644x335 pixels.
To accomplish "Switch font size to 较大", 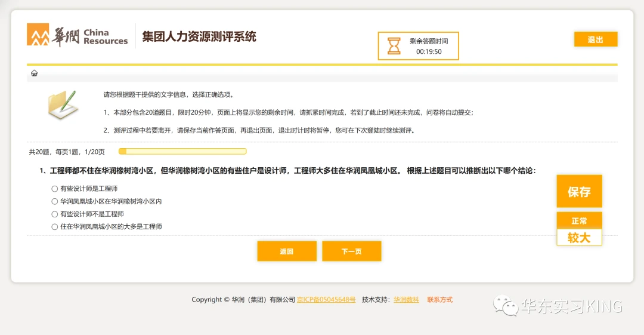I will [579, 238].
